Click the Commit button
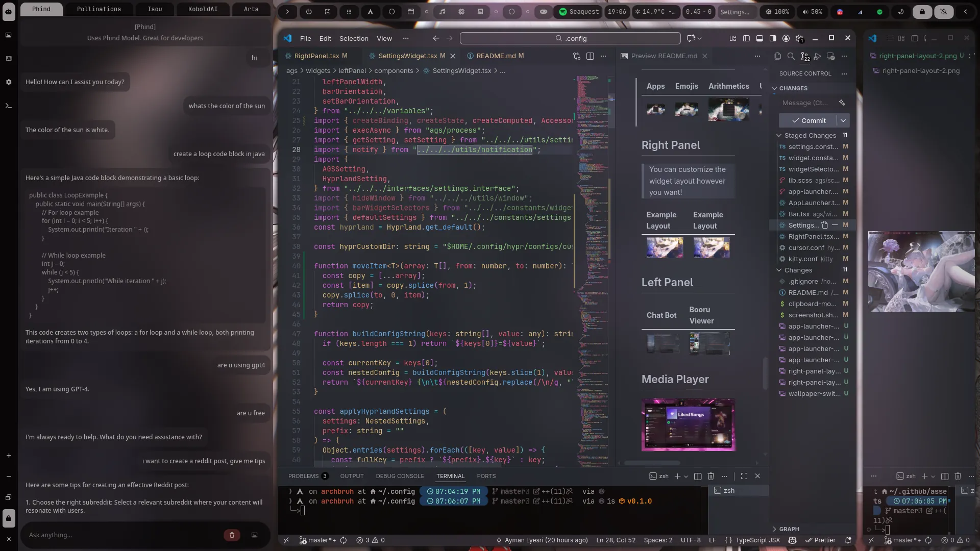The image size is (980, 551). click(x=808, y=120)
